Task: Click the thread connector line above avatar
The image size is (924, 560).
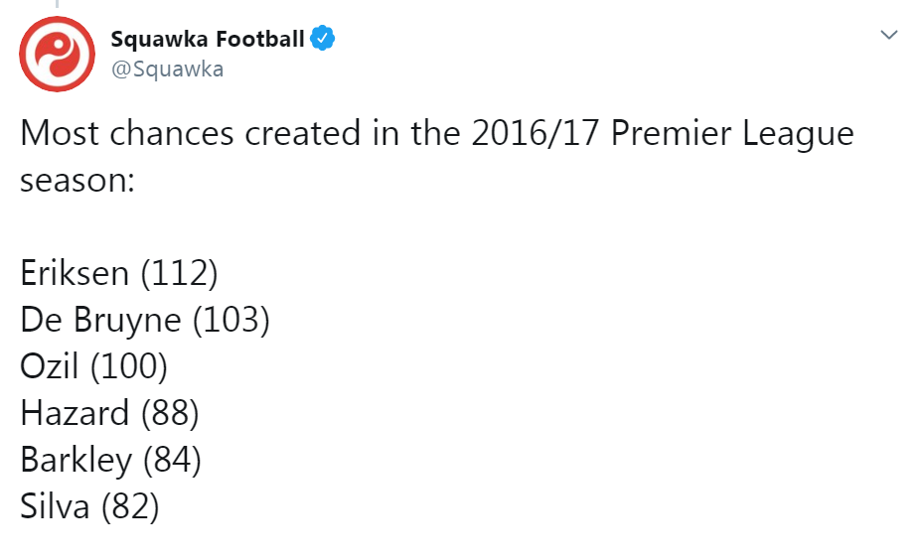Action: [58, 4]
